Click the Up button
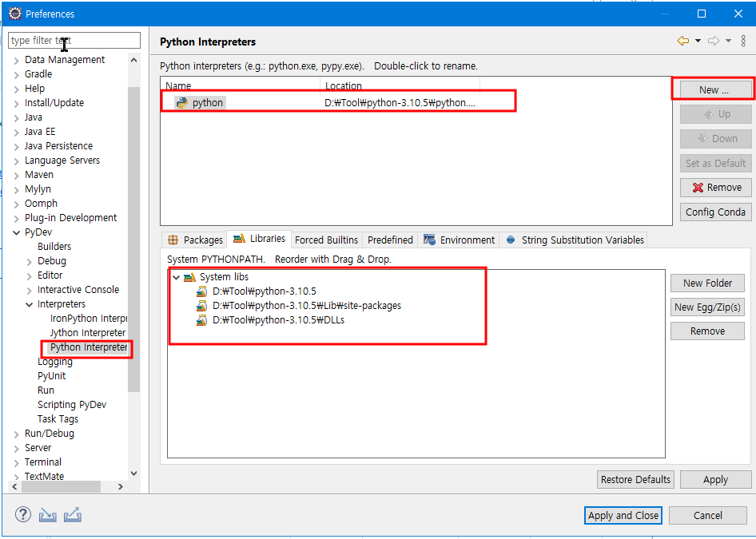Screen dimensions: 756x539 (715, 114)
